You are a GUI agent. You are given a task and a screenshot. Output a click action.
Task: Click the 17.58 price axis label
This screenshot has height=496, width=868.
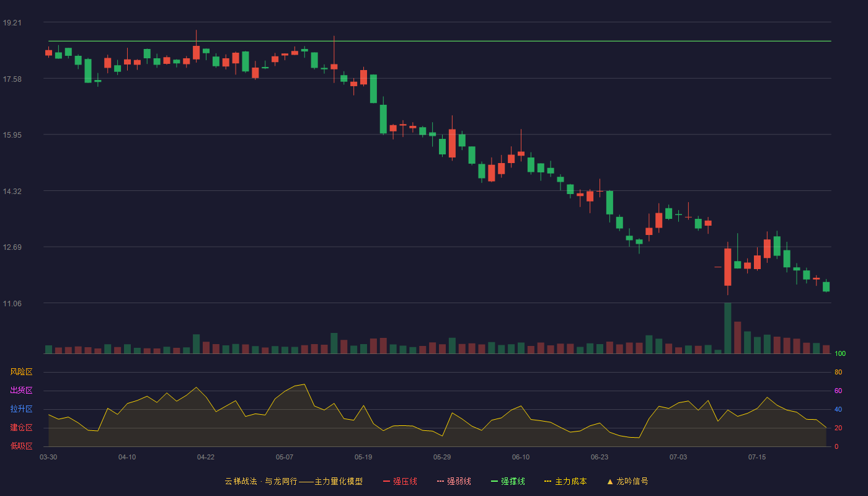(12, 79)
